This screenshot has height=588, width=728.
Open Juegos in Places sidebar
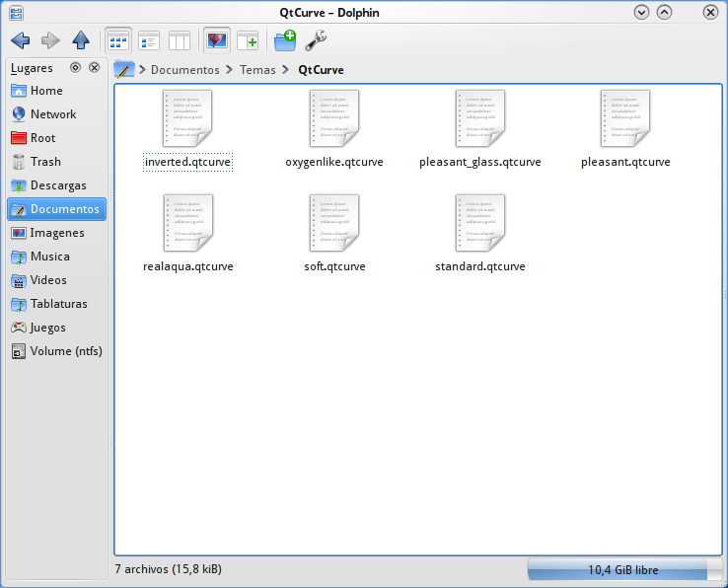click(x=56, y=328)
